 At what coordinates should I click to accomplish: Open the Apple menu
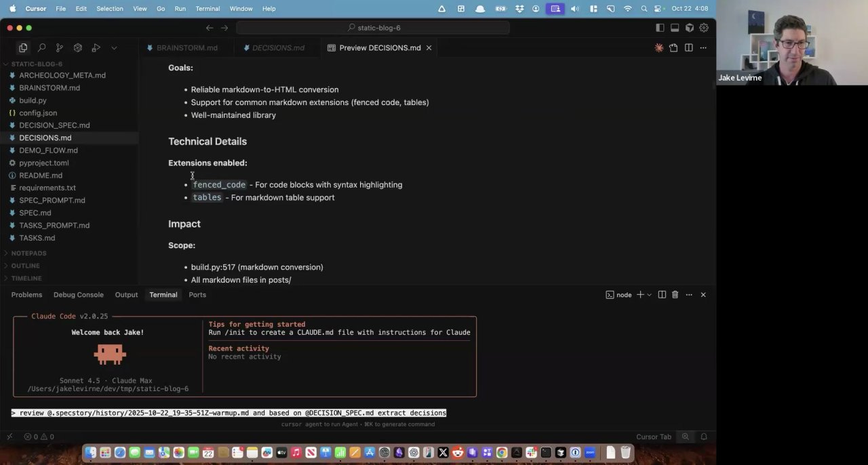pos(12,9)
